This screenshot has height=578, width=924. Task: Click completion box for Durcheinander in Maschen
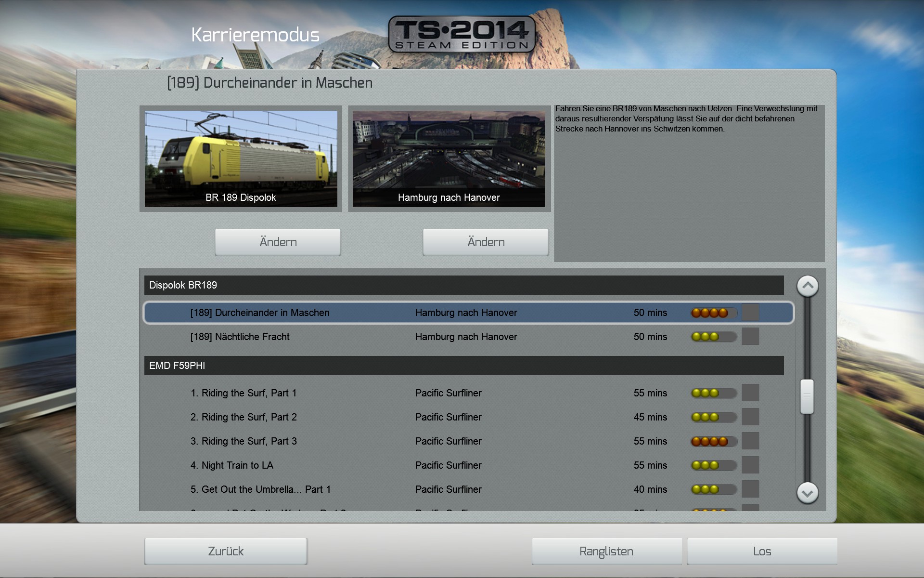(750, 313)
